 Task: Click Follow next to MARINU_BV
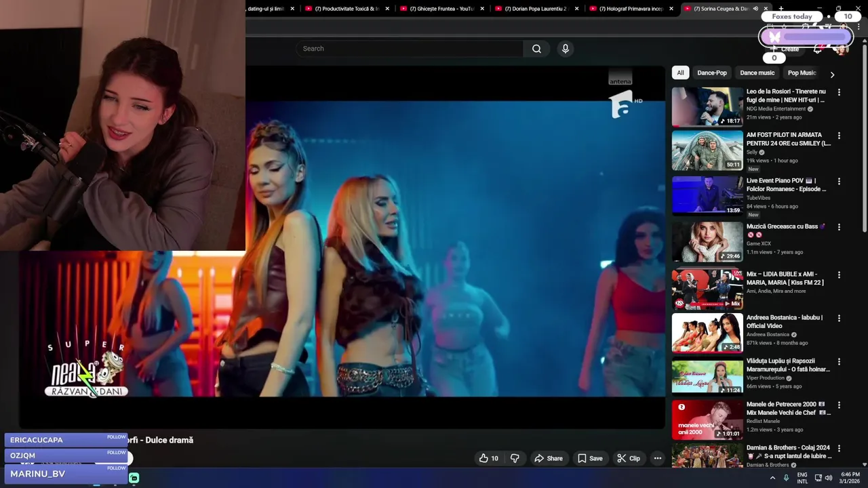click(x=116, y=468)
